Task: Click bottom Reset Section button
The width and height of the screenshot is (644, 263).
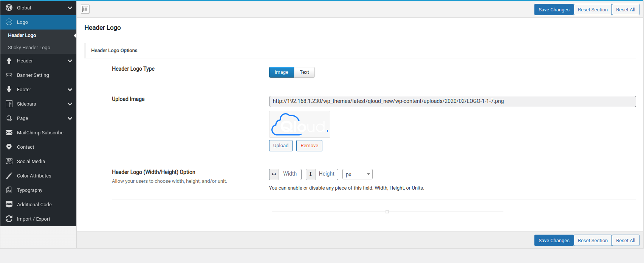Action: (x=593, y=240)
